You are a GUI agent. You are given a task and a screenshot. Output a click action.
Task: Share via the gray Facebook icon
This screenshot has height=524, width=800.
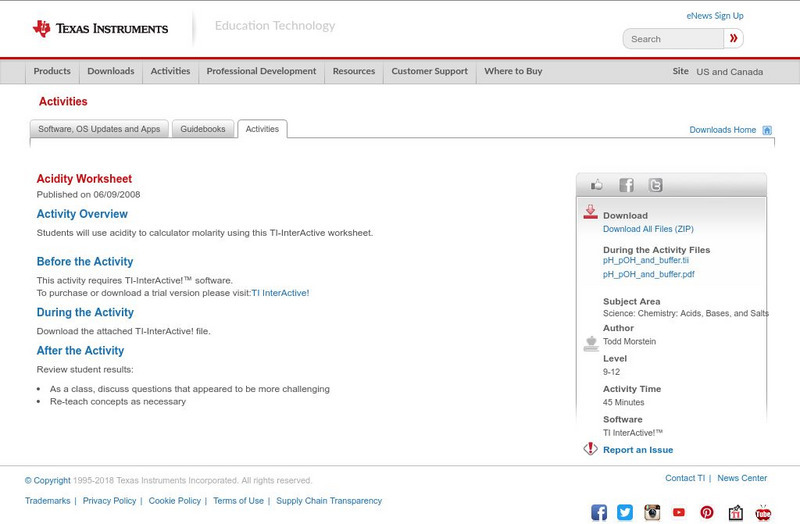click(x=626, y=185)
